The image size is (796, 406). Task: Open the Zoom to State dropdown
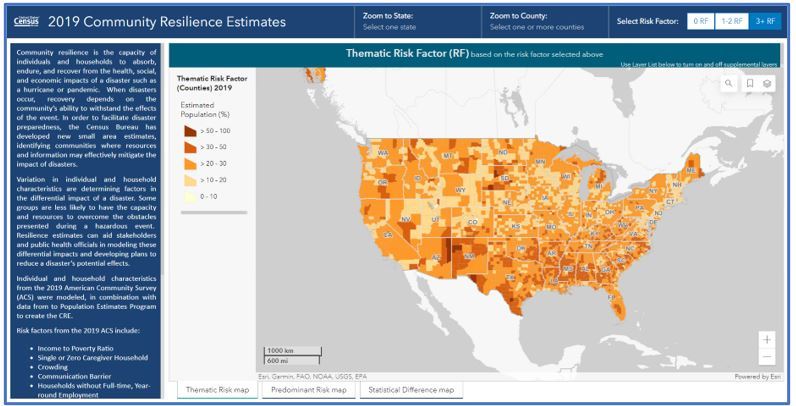tap(412, 27)
